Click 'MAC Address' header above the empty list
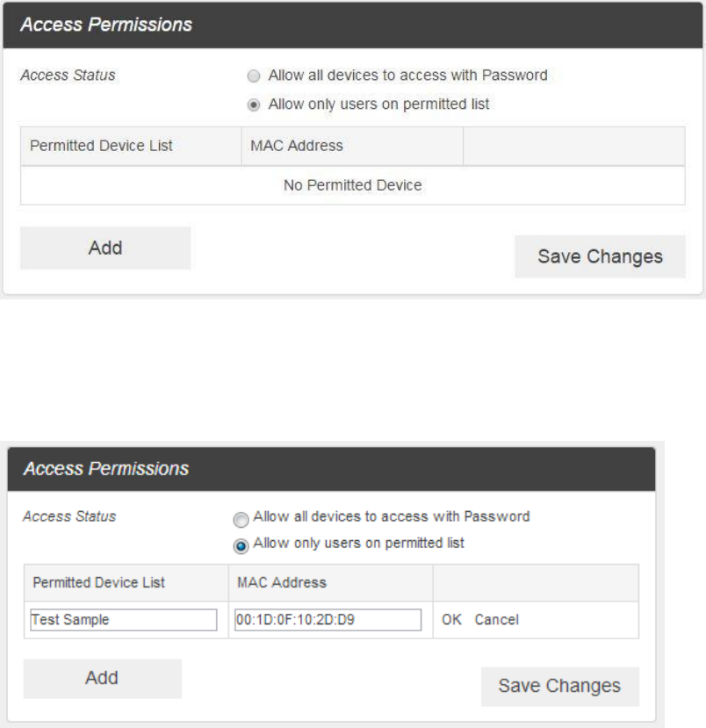Viewport: 706px width, 728px height. click(x=296, y=146)
